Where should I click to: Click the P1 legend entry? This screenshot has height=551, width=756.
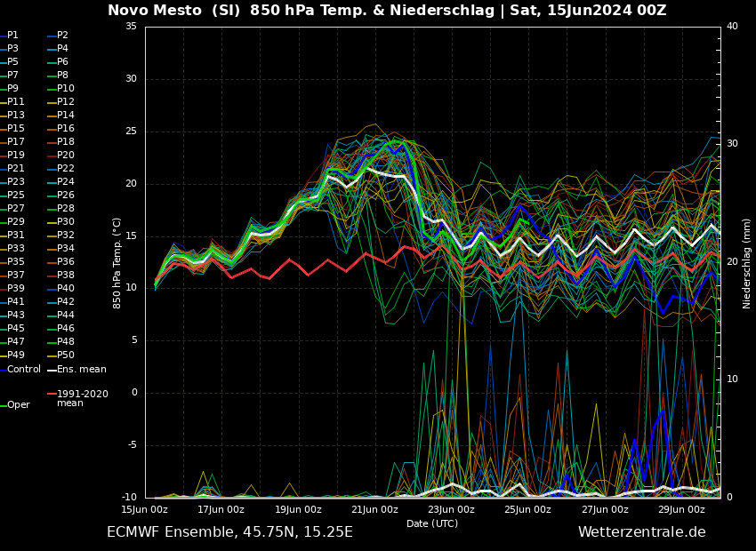[12, 36]
